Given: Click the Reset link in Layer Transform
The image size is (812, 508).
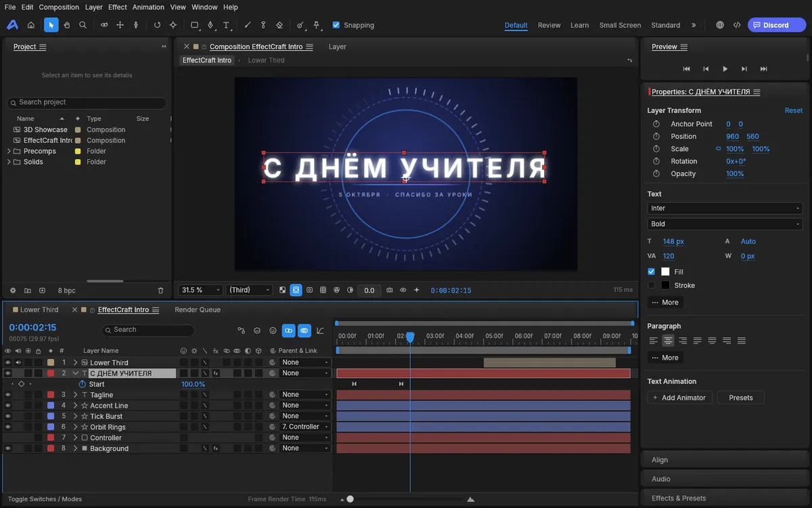Looking at the screenshot, I should (x=794, y=110).
